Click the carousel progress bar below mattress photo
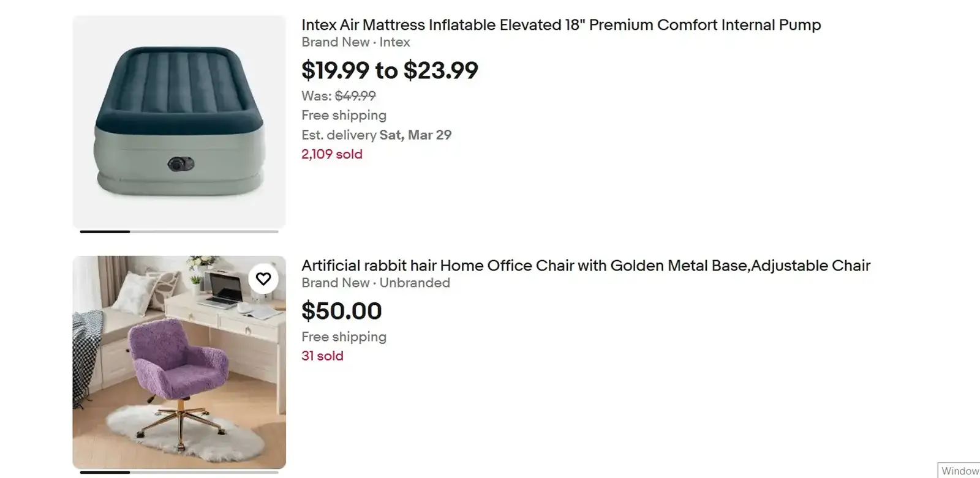 click(x=178, y=232)
